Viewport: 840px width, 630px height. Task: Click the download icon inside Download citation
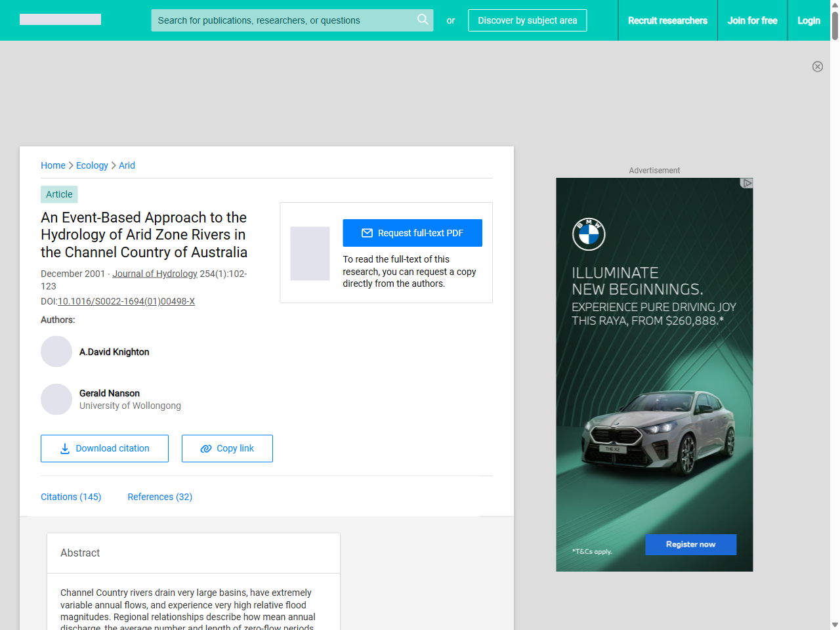pos(64,448)
